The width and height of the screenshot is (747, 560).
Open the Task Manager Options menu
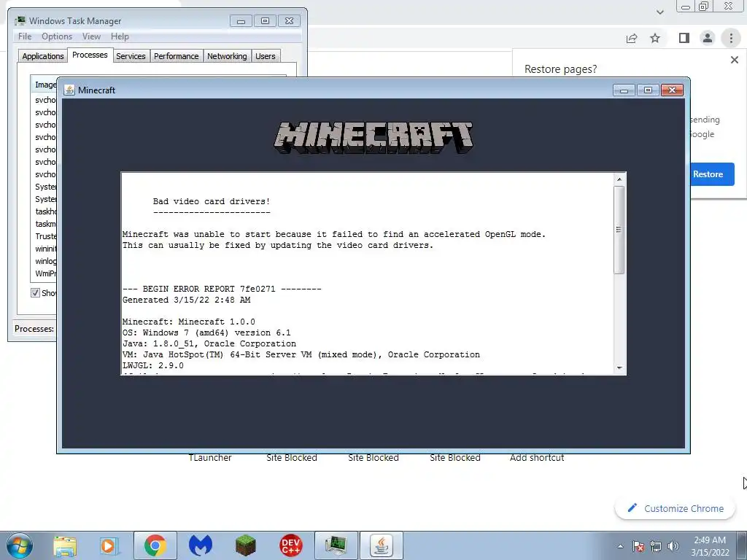(x=57, y=36)
